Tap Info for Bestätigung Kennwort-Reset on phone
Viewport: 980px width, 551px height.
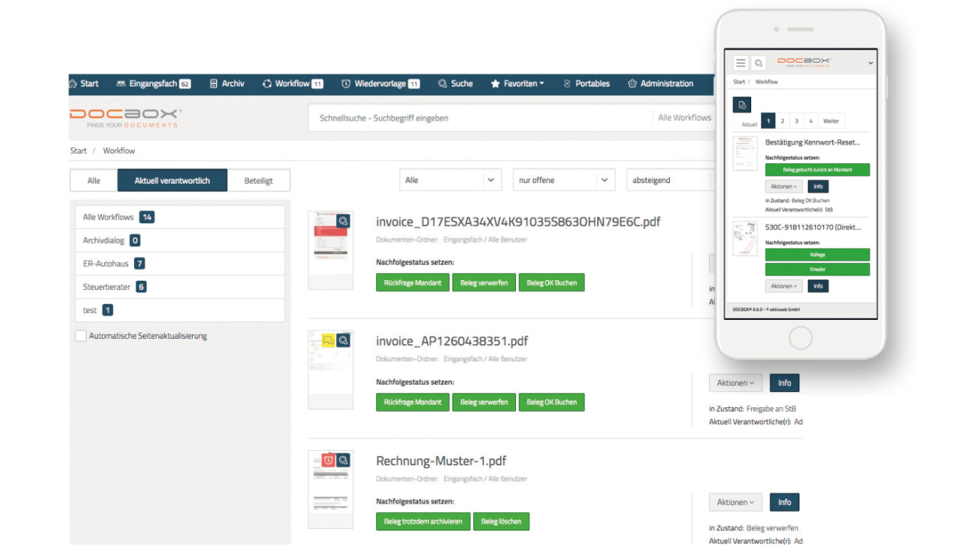point(818,186)
